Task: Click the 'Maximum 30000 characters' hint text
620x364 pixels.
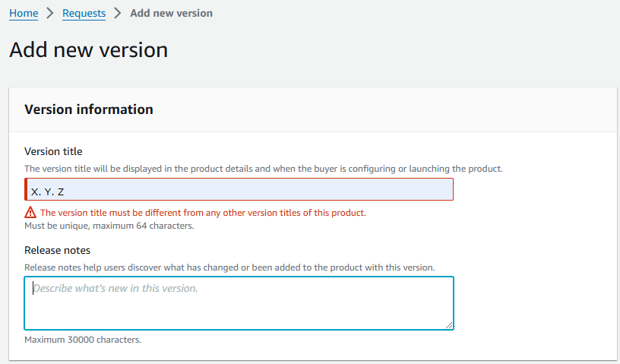Action: pyautogui.click(x=83, y=340)
